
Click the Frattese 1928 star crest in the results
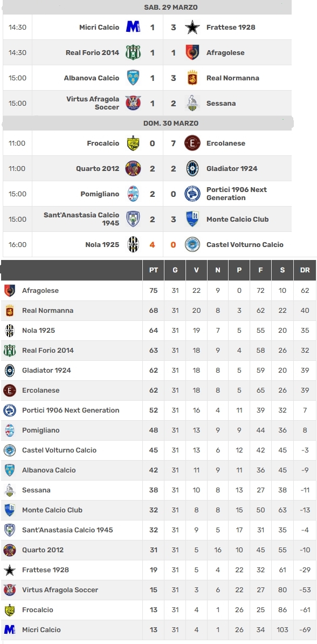point(192,28)
